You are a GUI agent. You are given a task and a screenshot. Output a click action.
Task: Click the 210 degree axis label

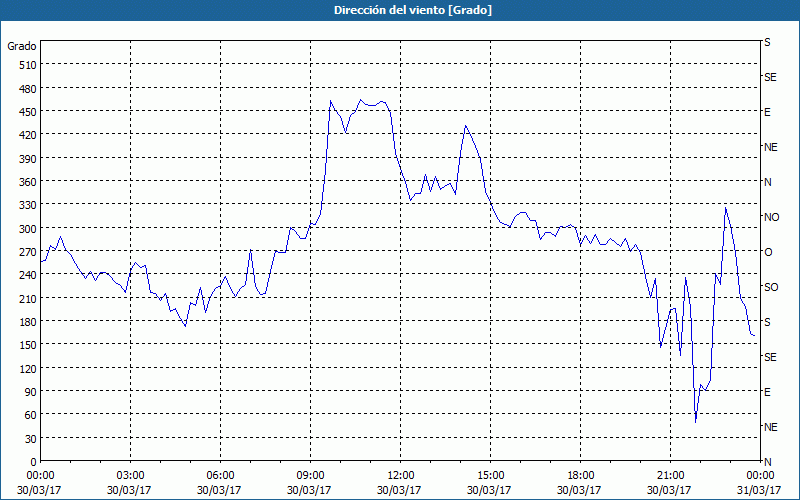pyautogui.click(x=28, y=298)
